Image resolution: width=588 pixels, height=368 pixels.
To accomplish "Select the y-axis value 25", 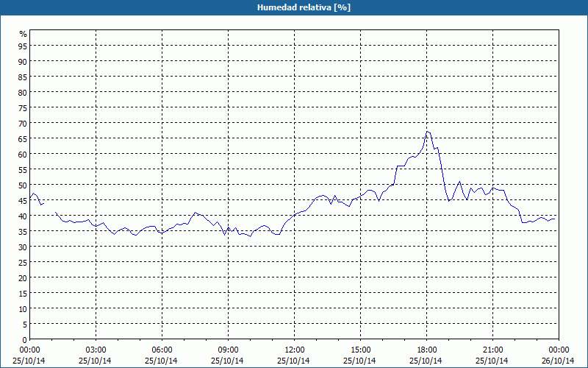I will 23,263.
